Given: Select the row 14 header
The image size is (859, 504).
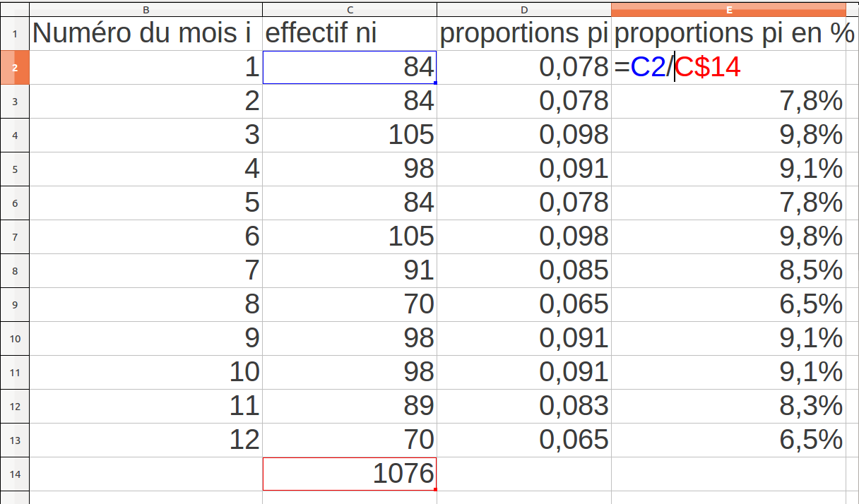Looking at the screenshot, I should tap(14, 474).
